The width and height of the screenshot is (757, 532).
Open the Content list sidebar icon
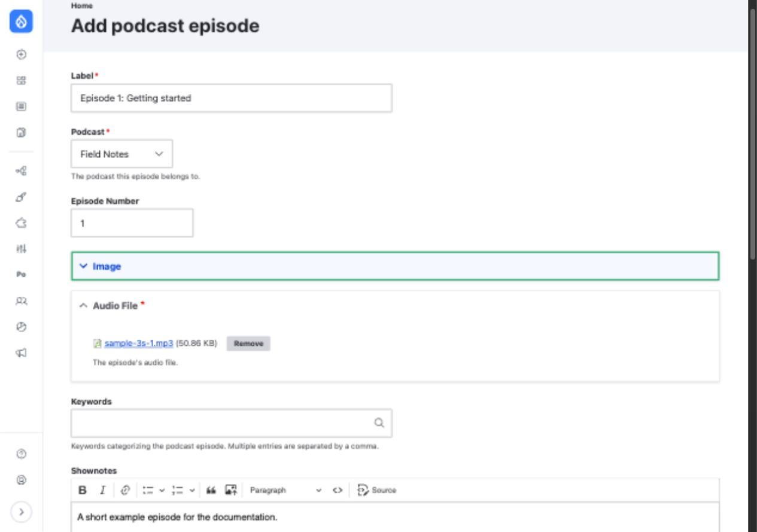coord(21,107)
